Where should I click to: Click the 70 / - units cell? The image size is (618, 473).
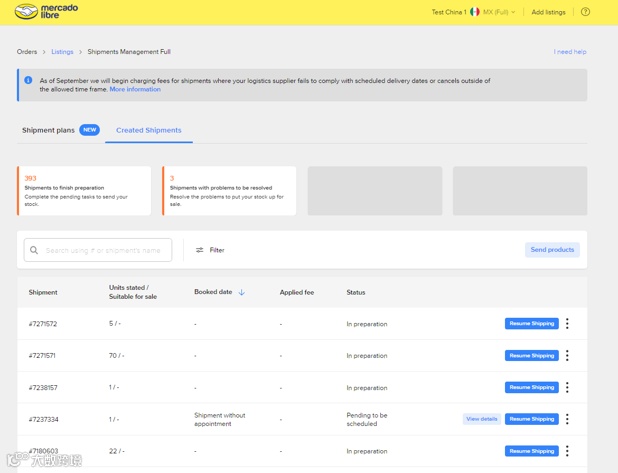pyautogui.click(x=117, y=356)
